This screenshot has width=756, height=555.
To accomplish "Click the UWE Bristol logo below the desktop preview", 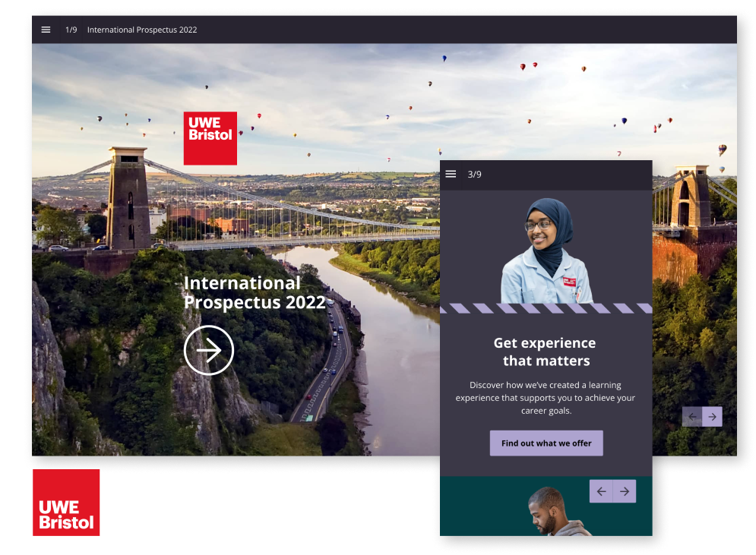I will pyautogui.click(x=66, y=503).
